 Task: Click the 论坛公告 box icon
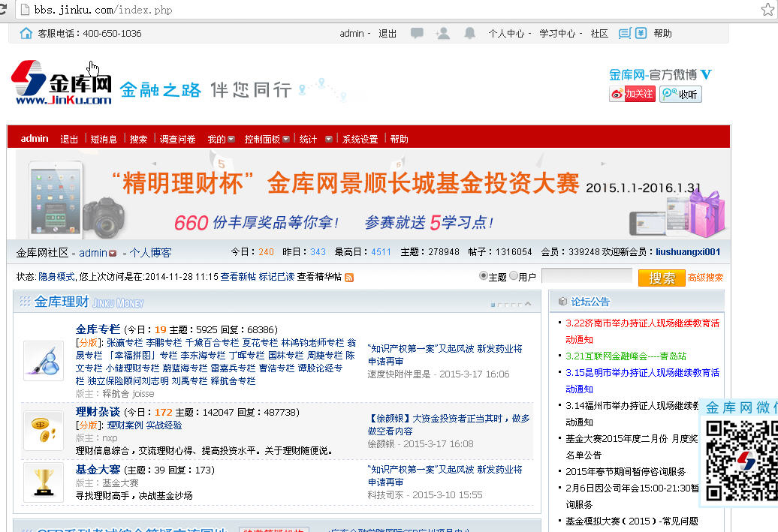[x=562, y=302]
